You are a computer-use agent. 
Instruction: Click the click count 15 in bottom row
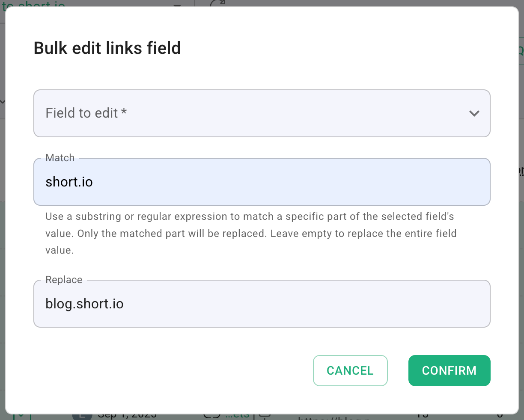pos(423,416)
